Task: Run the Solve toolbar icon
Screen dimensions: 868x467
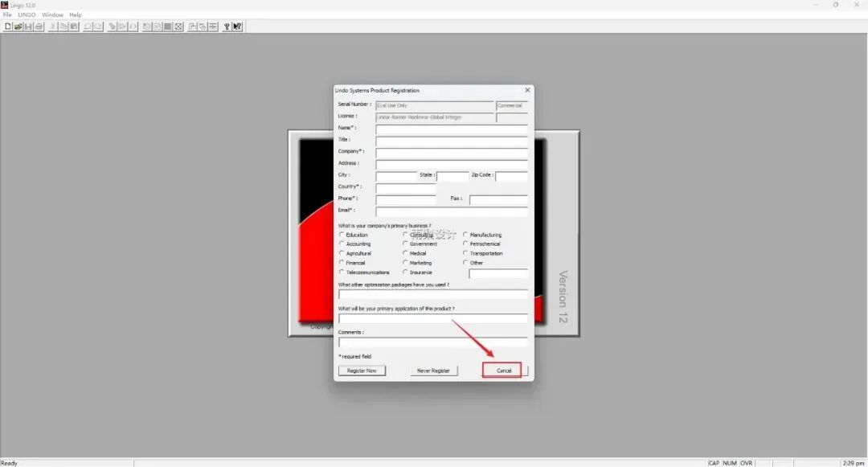Action: click(x=147, y=26)
